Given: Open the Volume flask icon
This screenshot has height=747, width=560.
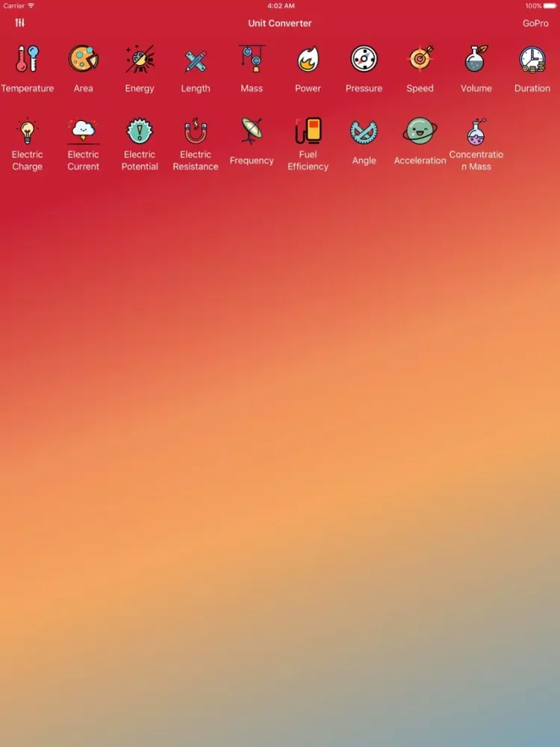Looking at the screenshot, I should coord(476,59).
